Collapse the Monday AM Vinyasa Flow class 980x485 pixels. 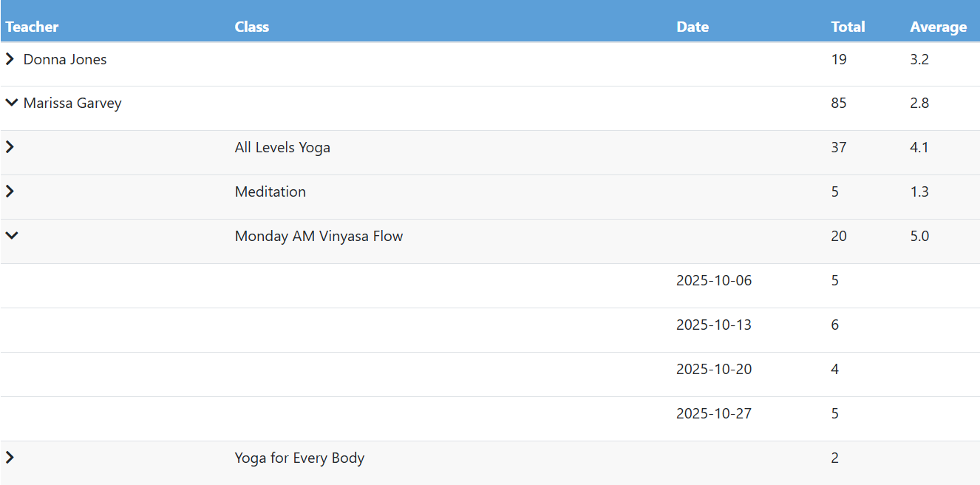click(x=11, y=236)
